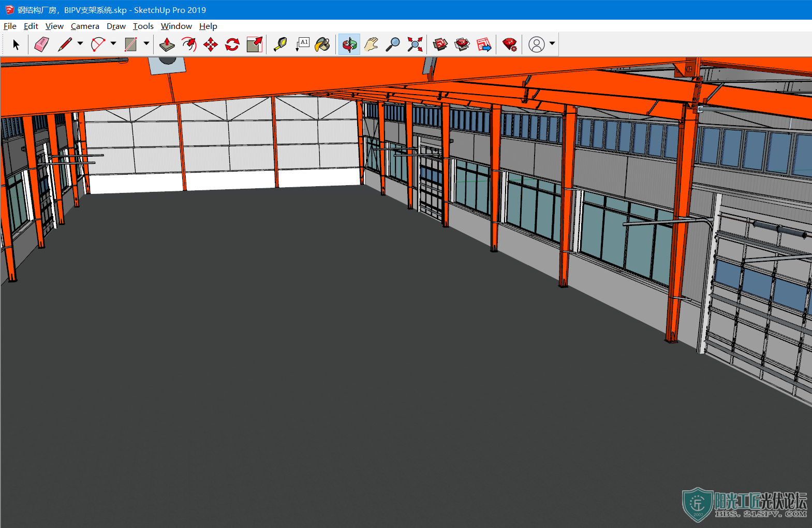
Task: Open the View menu
Action: pyautogui.click(x=54, y=26)
